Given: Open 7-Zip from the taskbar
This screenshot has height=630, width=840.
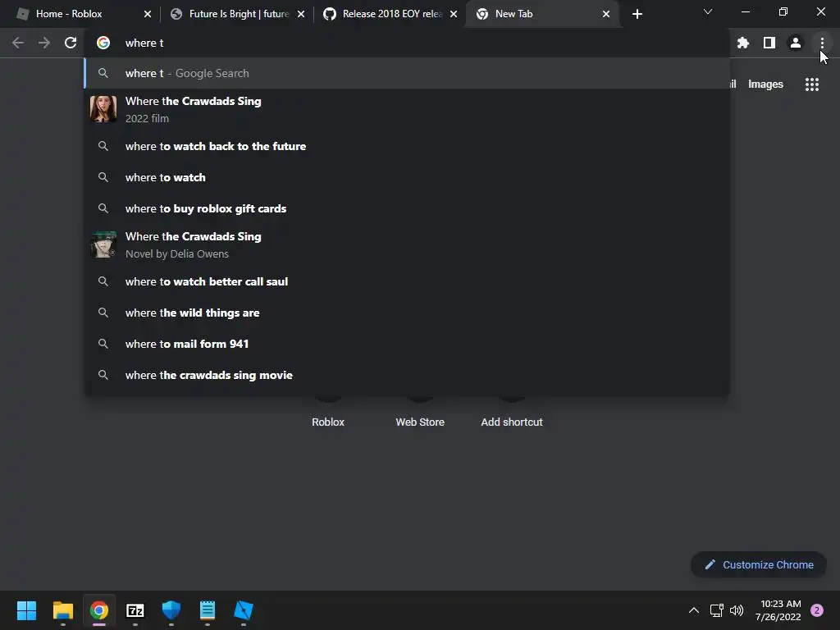Looking at the screenshot, I should click(135, 610).
